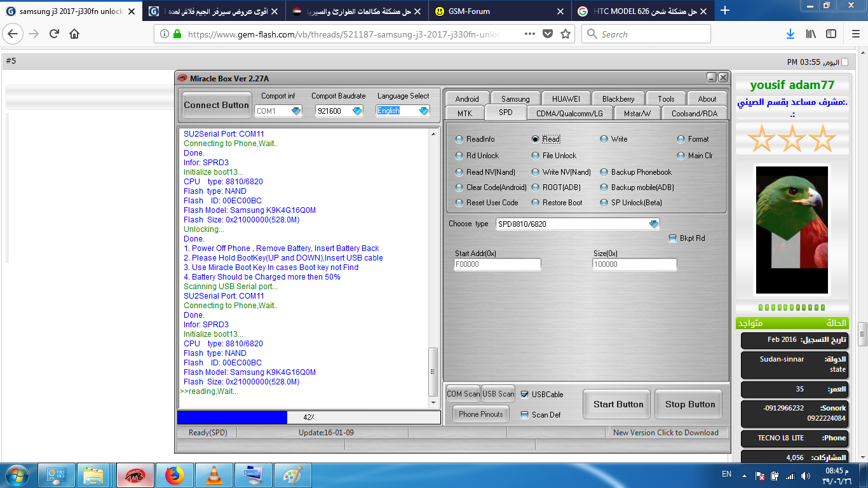Switch to the CDMA/Qualcomm/LG tab
The image size is (868, 488).
[x=569, y=113]
